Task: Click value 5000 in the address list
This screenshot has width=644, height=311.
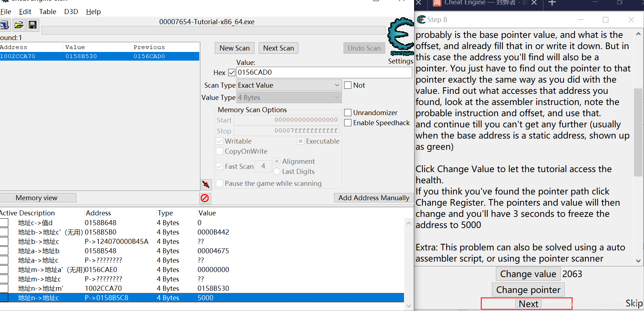Action: click(x=205, y=298)
